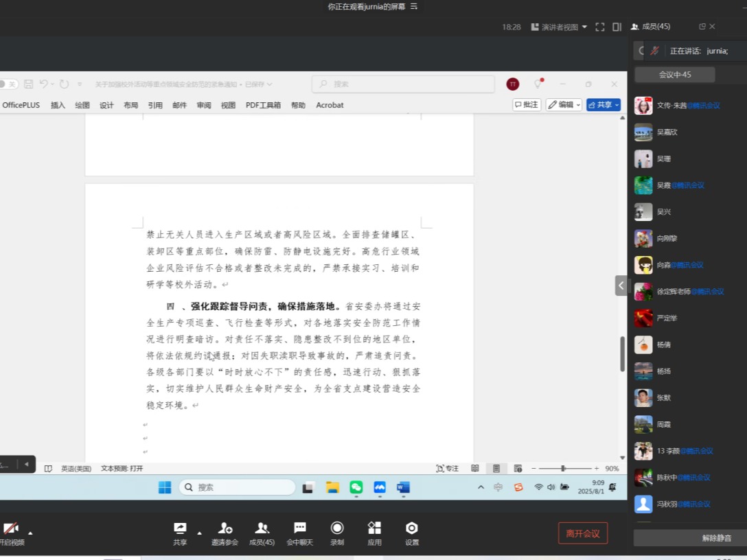This screenshot has height=560, width=747.
Task: Click the red TT account avatar
Action: point(513,84)
